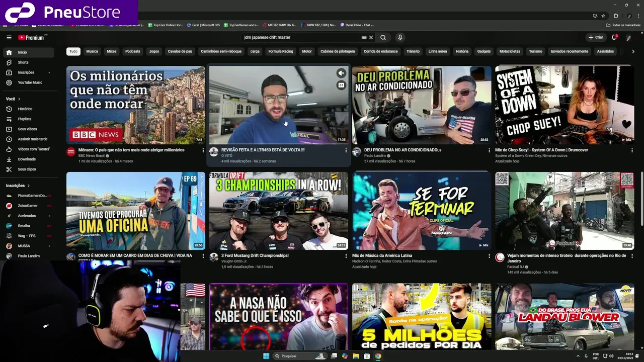Open the Paulo Landim channel link
The image size is (644, 362).
click(375, 156)
